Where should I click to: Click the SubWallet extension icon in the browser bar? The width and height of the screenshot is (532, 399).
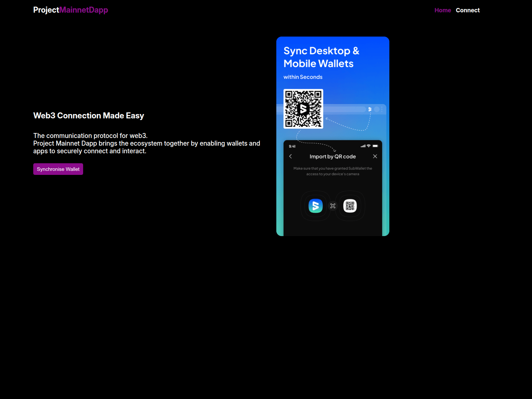pyautogui.click(x=370, y=109)
